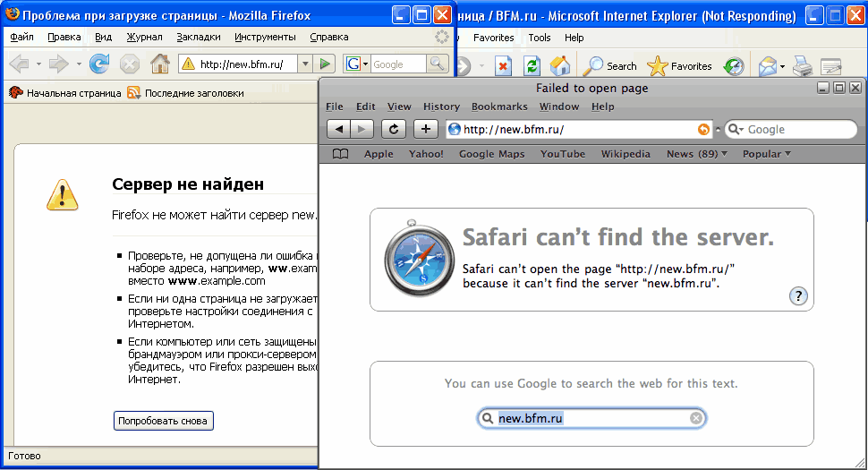The image size is (868, 470).
Task: Open Начальная страница bookmark in Firefox
Action: point(65,93)
